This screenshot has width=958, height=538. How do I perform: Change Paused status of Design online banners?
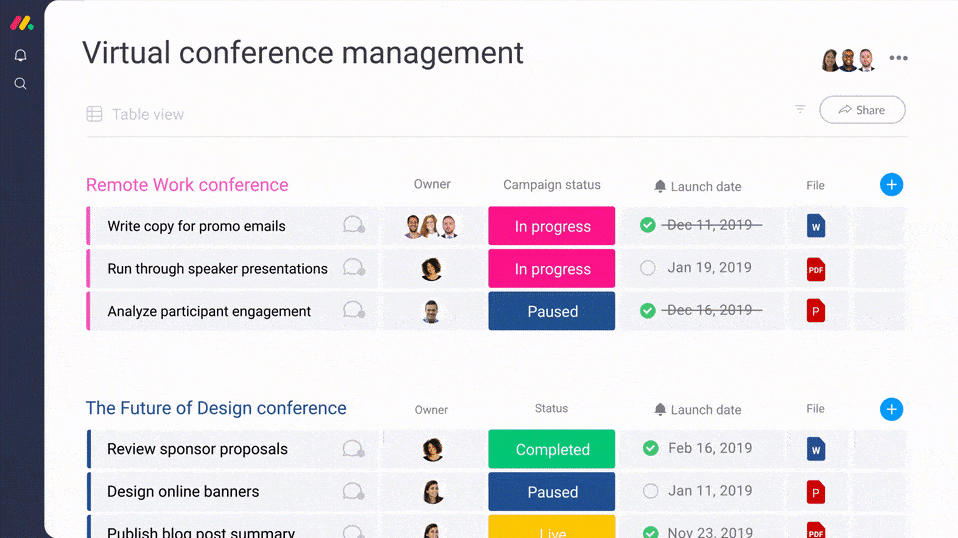[552, 492]
